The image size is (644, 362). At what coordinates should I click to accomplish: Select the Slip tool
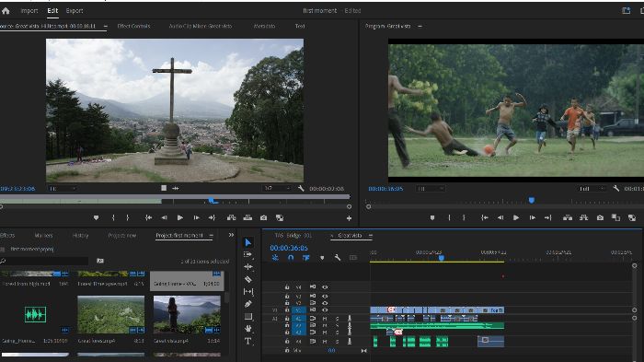248,292
